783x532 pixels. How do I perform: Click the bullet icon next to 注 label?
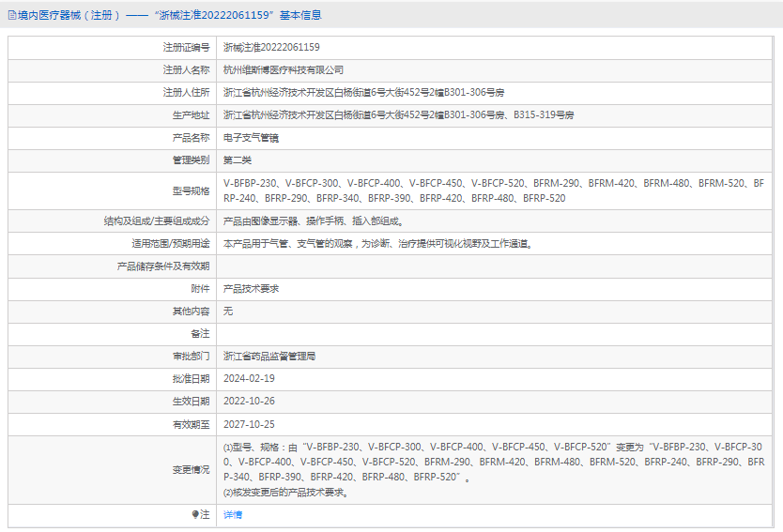click(195, 514)
